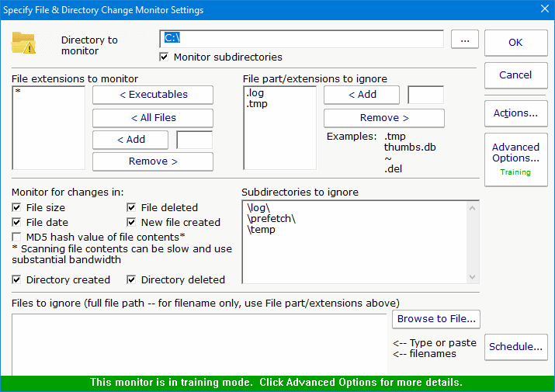Click the subdirectories list scroll up arrow
This screenshot has width=555, height=392.
click(x=472, y=208)
